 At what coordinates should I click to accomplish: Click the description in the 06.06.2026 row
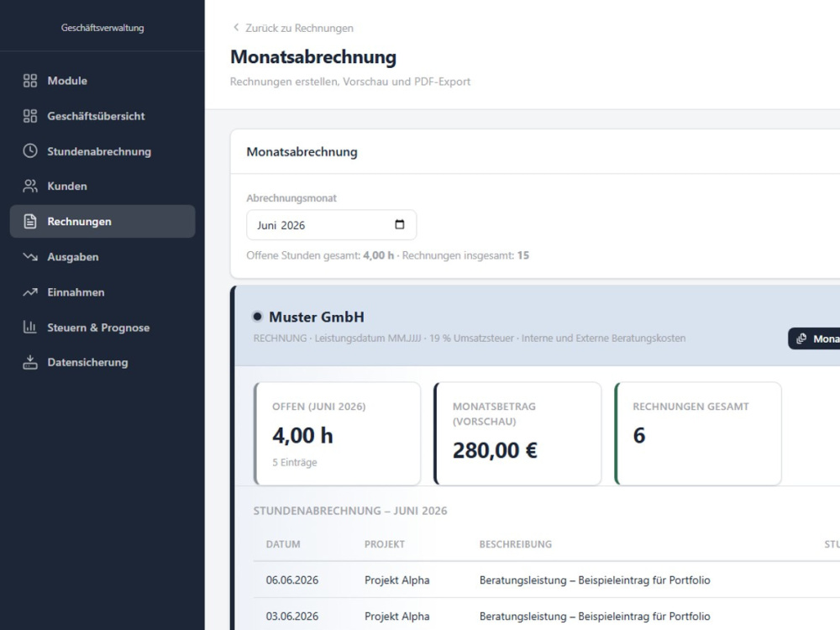click(595, 580)
